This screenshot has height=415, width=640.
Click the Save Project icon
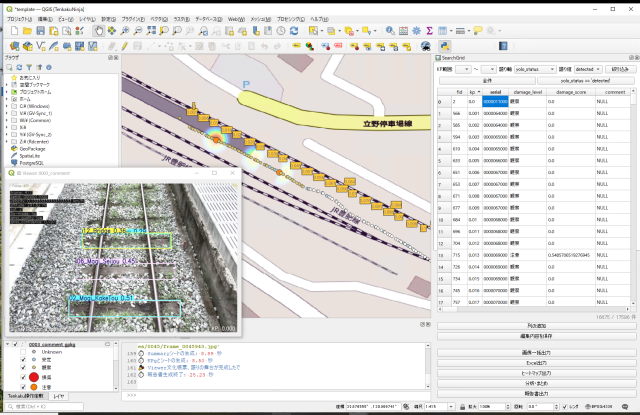(x=38, y=32)
